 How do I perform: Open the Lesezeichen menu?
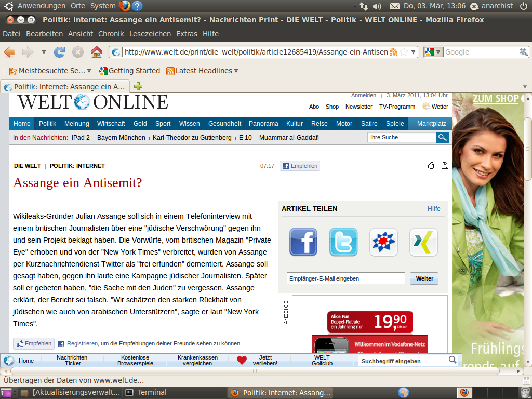click(x=150, y=34)
